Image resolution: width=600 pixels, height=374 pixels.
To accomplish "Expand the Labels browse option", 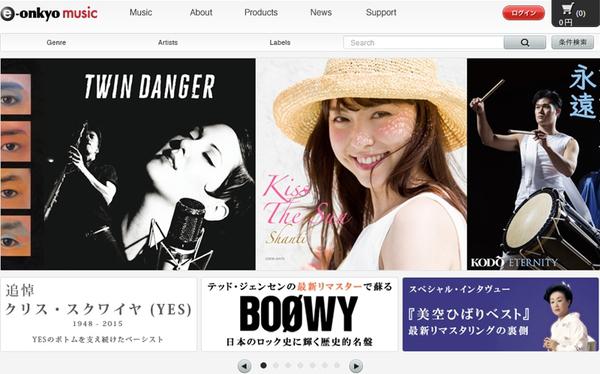I will point(280,42).
